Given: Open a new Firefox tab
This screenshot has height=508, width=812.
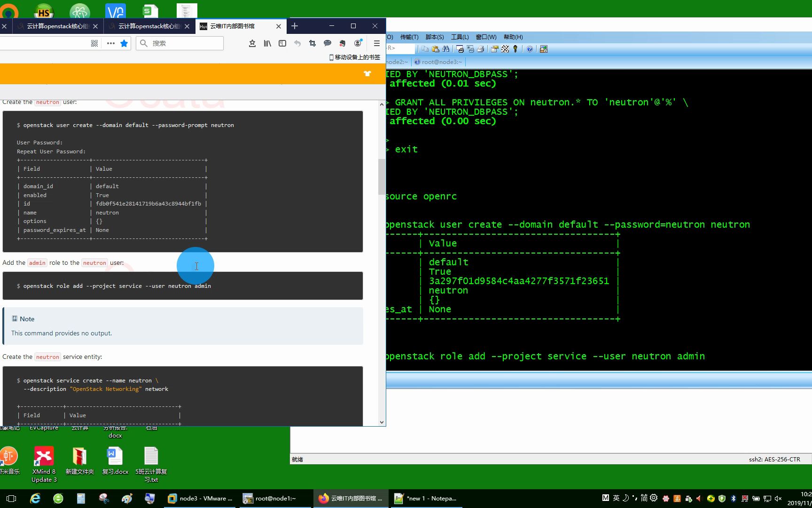Looking at the screenshot, I should click(x=295, y=26).
